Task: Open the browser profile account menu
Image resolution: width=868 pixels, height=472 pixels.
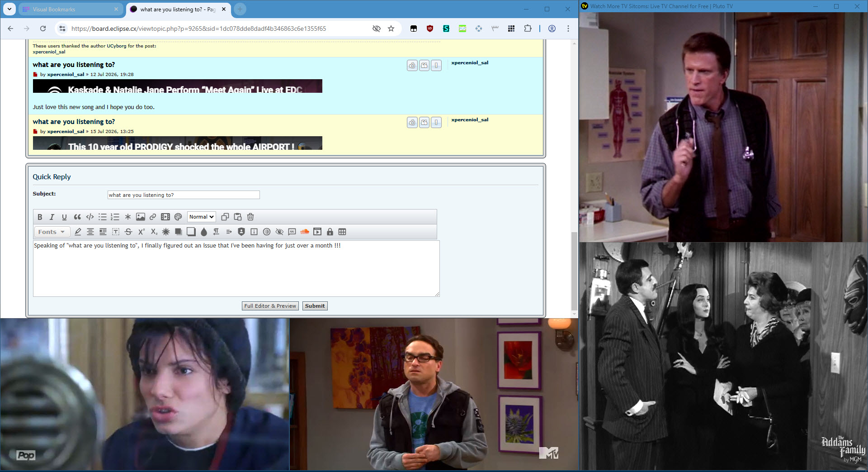Action: point(552,29)
